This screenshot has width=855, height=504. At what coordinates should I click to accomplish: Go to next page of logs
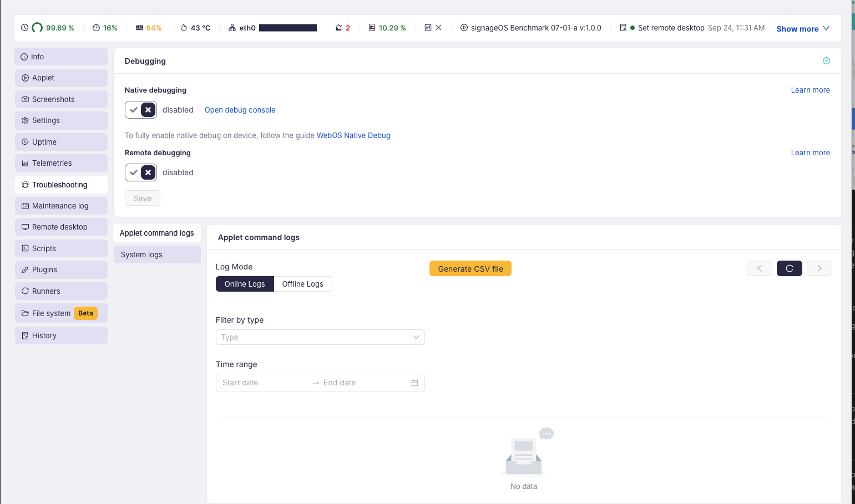[819, 268]
